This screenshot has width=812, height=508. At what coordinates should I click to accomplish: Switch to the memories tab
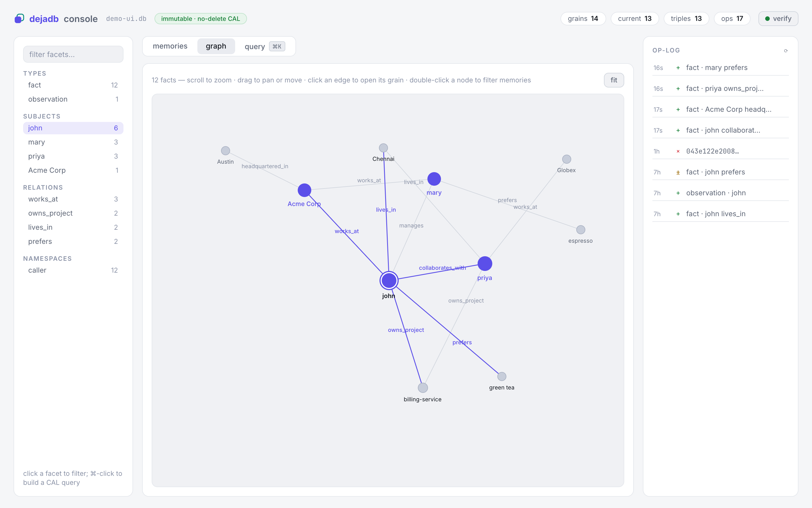pyautogui.click(x=170, y=46)
